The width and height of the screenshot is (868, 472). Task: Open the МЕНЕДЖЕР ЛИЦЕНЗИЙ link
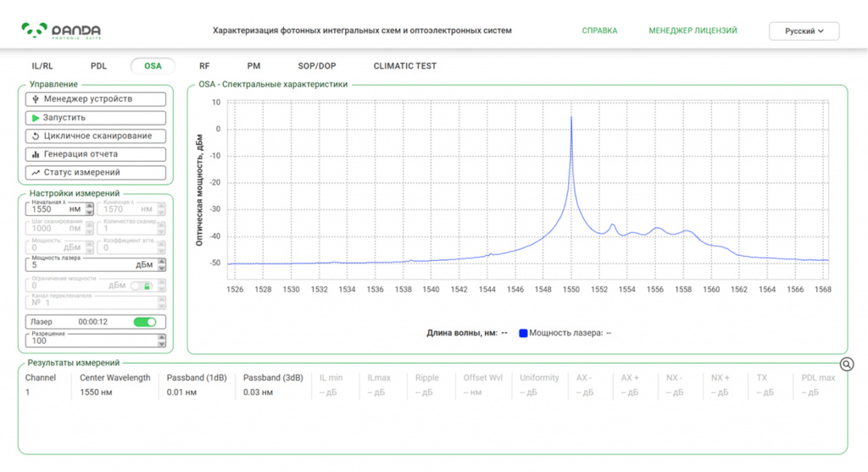click(693, 31)
